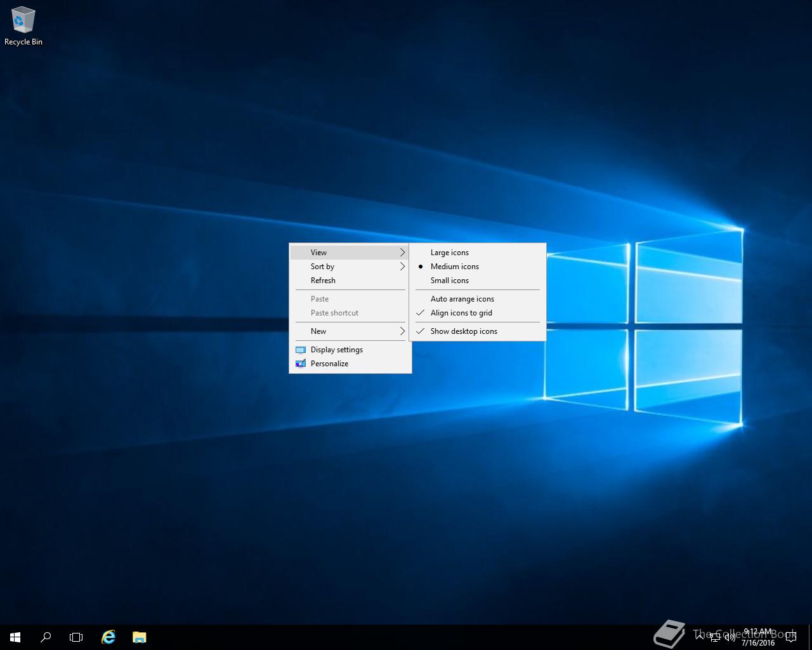Open the Windows Start menu
Image resolution: width=812 pixels, height=650 pixels.
click(x=15, y=637)
